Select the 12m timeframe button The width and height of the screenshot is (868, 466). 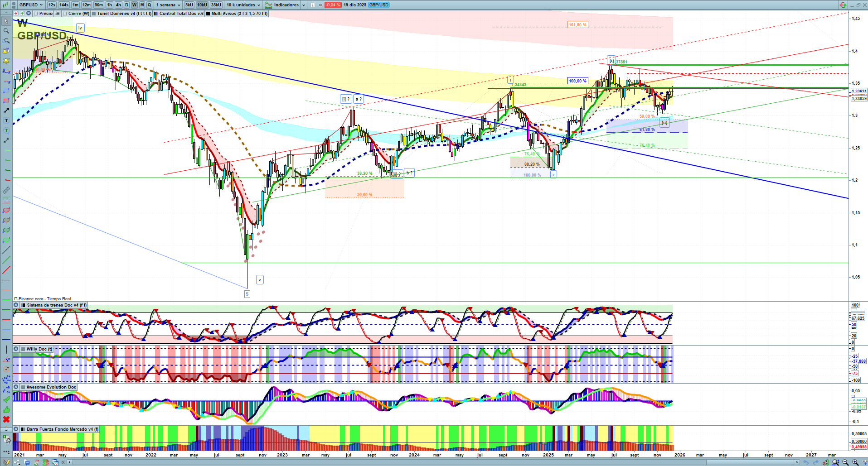click(x=87, y=5)
